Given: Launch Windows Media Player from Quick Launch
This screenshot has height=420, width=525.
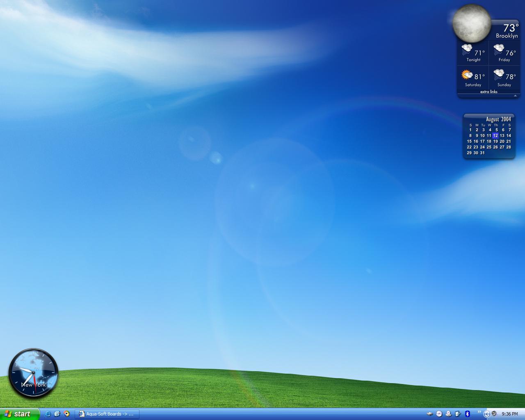Looking at the screenshot, I should click(x=66, y=414).
